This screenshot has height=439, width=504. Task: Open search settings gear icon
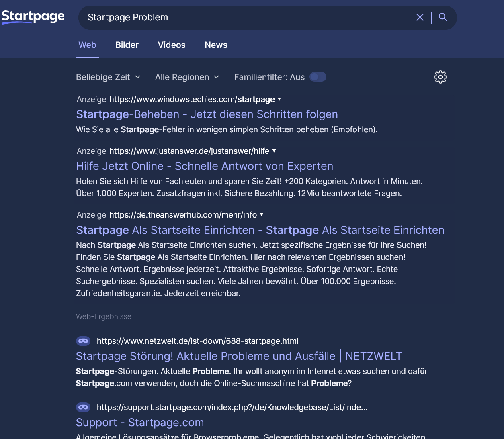pyautogui.click(x=440, y=77)
